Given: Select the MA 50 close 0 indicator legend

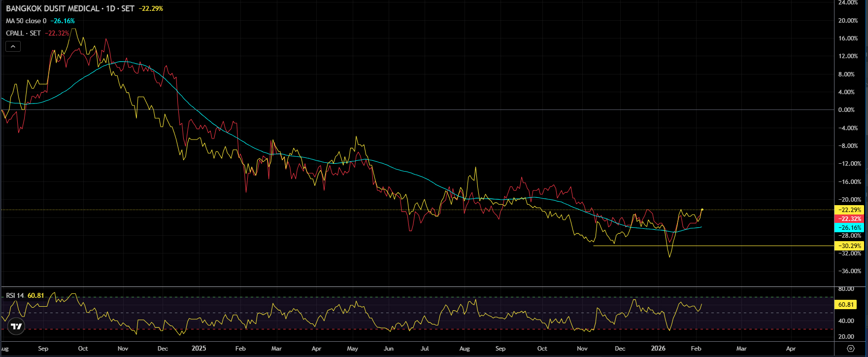Looking at the screenshot, I should (x=26, y=21).
